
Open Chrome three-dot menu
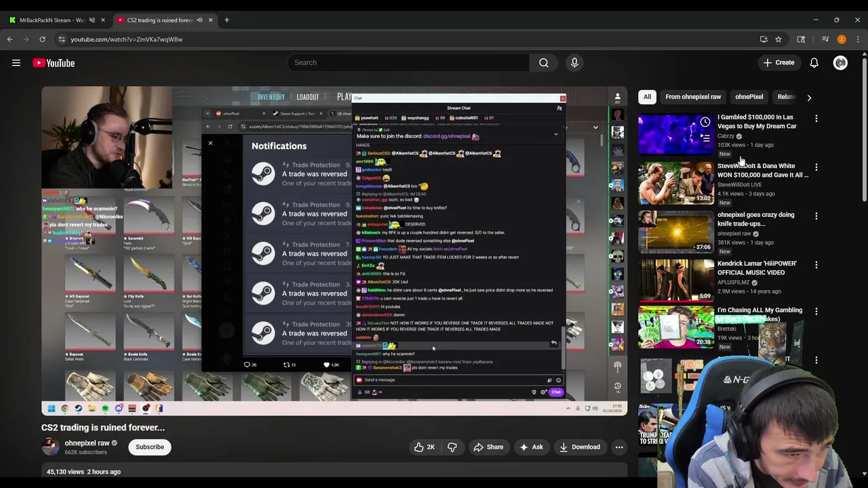[x=858, y=39]
